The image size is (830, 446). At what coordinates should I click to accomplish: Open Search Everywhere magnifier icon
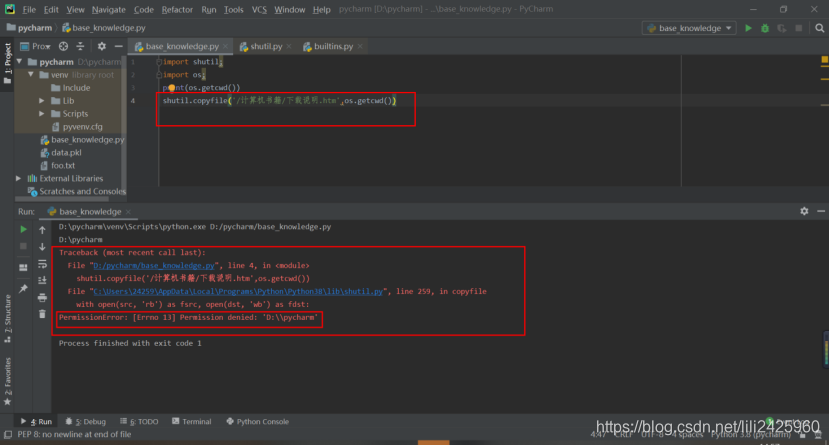(819, 28)
